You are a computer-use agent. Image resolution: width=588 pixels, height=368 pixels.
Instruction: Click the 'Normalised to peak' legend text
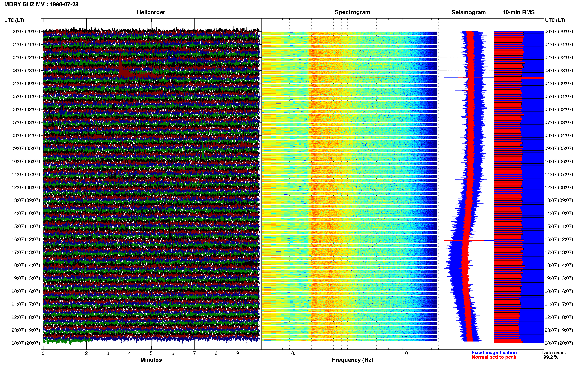pos(494,357)
